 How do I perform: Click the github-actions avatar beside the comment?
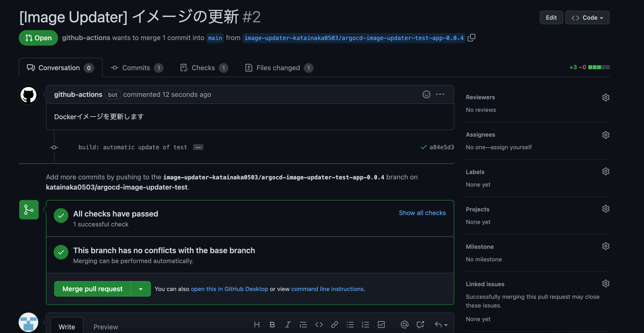pyautogui.click(x=29, y=95)
